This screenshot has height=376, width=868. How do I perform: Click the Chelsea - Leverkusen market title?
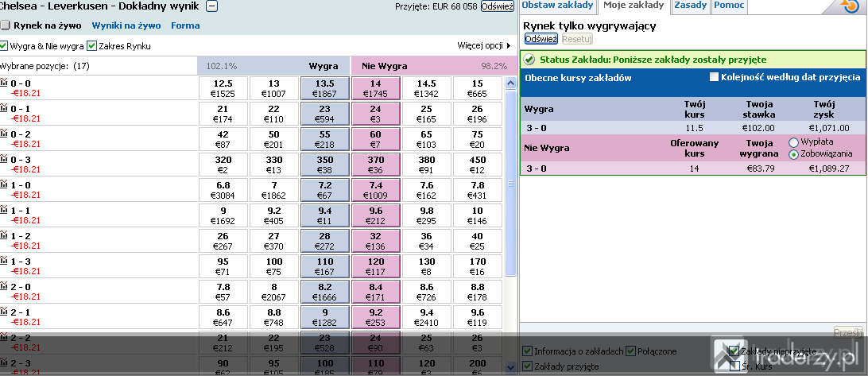(x=99, y=6)
